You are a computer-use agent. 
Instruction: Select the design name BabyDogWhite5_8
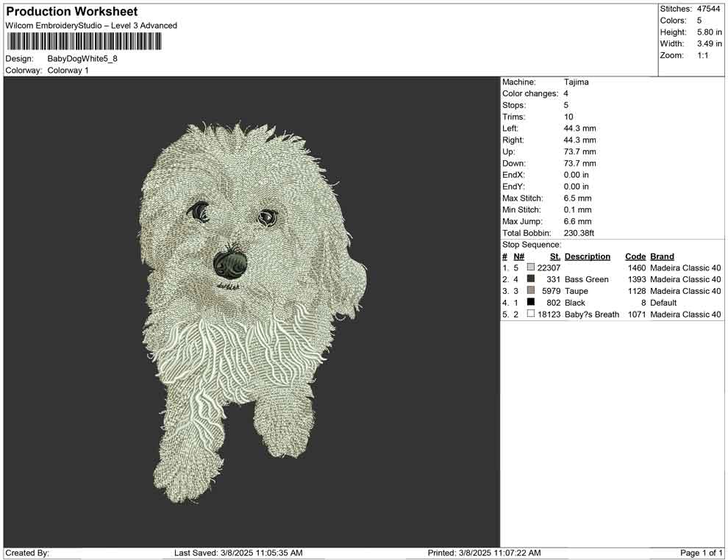82,59
